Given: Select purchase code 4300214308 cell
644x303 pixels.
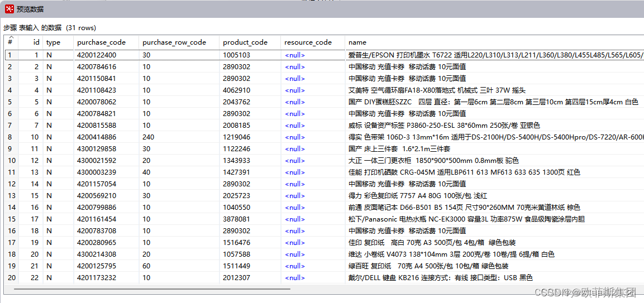Looking at the screenshot, I should click(x=106, y=254).
